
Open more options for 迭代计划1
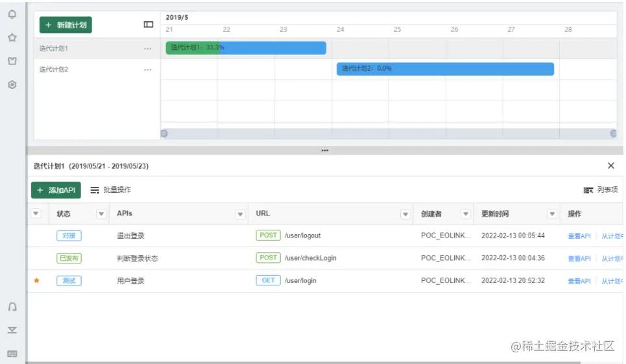(148, 49)
